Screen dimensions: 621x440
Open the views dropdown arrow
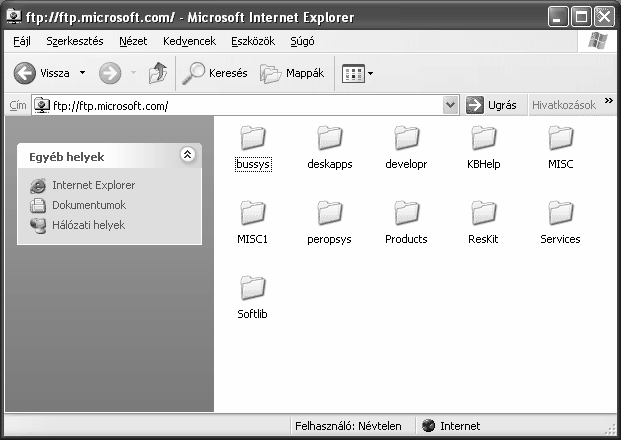pos(370,73)
